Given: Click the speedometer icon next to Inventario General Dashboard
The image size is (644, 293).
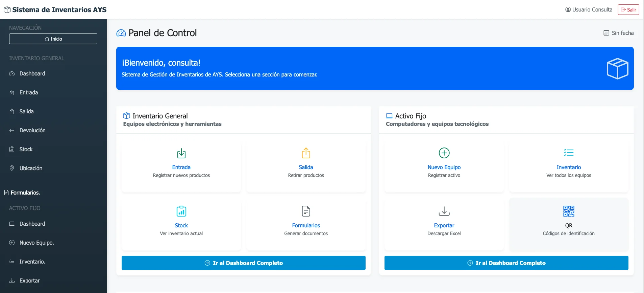Looking at the screenshot, I should tap(12, 73).
